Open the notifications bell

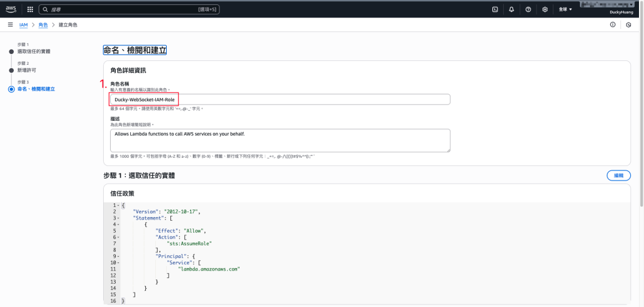pos(511,9)
